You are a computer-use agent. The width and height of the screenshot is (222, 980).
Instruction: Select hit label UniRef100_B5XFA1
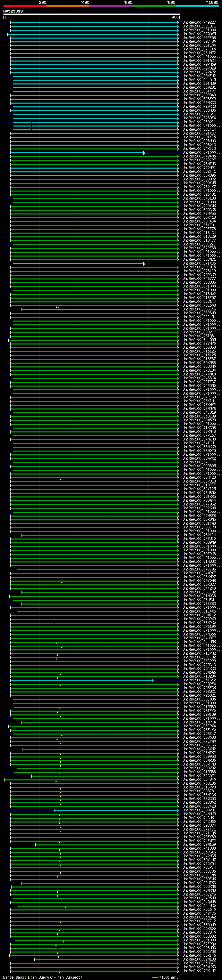[199, 225]
